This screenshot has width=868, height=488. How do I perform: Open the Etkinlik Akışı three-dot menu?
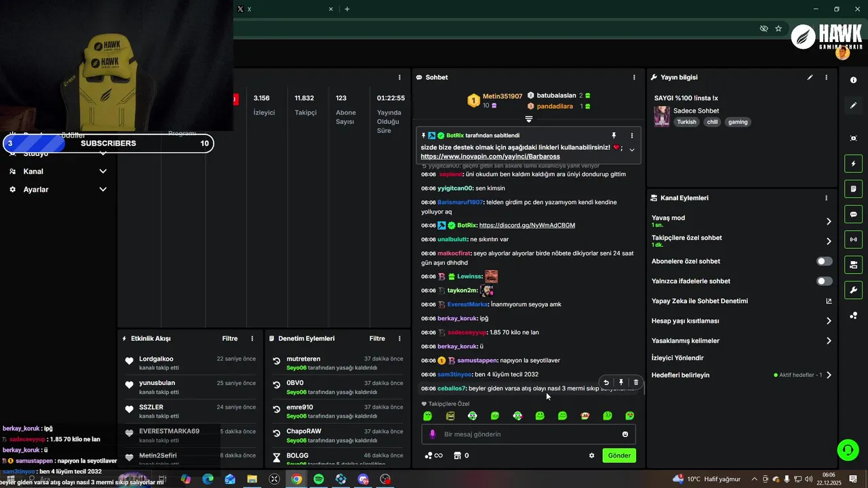point(252,338)
